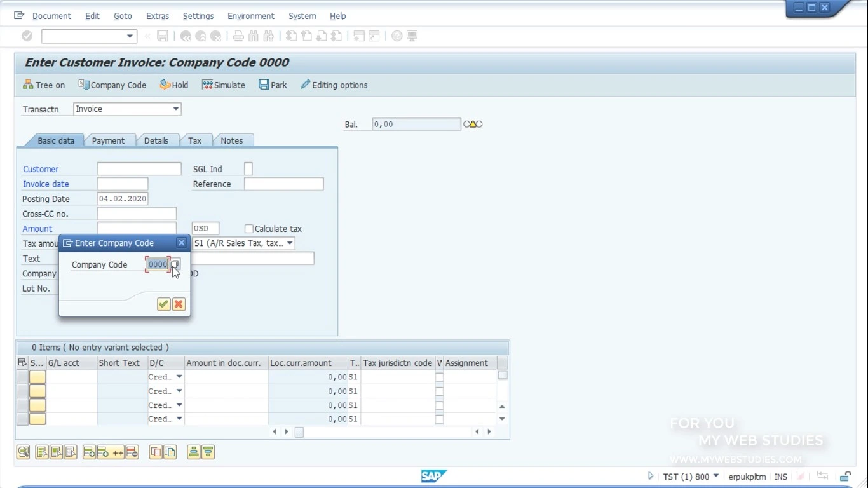Open the Environment menu
The height and width of the screenshot is (488, 868).
(251, 16)
